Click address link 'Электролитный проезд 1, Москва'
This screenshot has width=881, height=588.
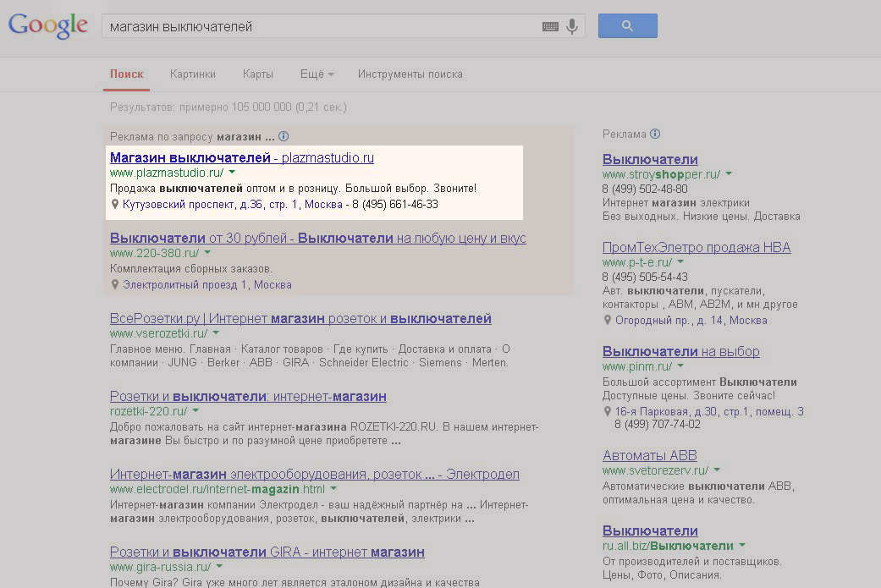click(207, 285)
